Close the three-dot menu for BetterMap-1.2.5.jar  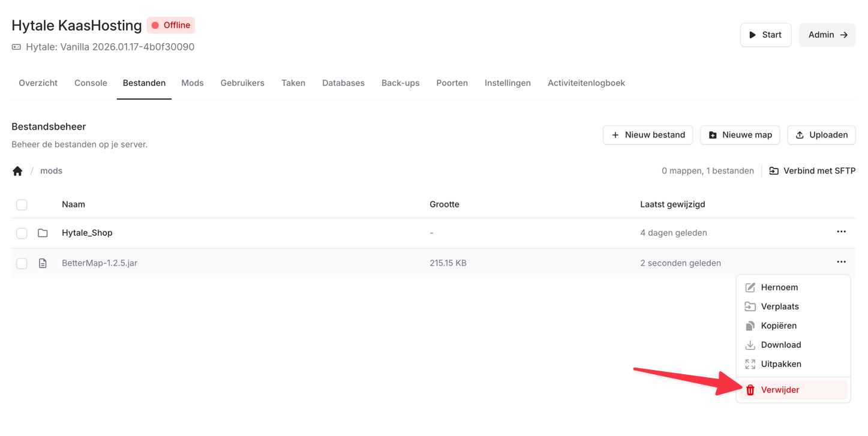click(841, 261)
